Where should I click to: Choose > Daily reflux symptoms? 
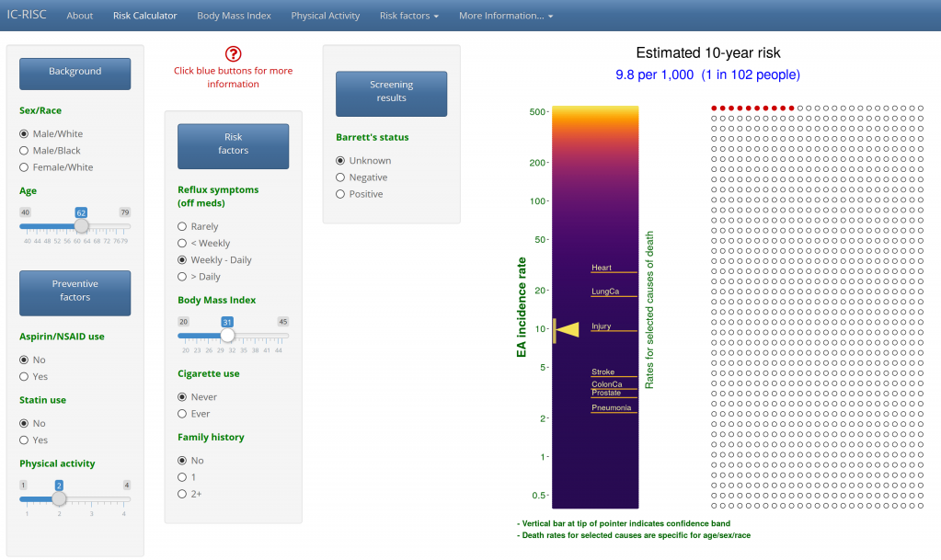(x=181, y=276)
